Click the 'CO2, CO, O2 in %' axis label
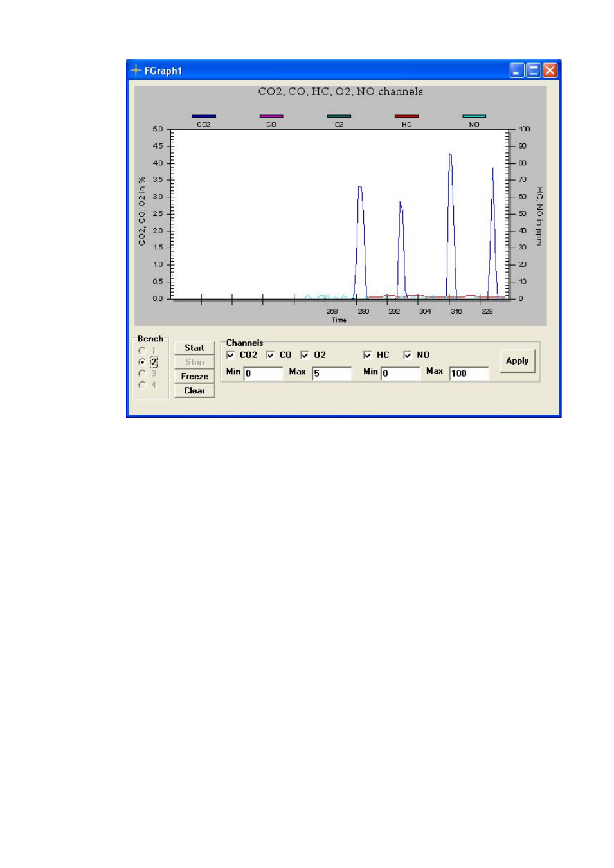The width and height of the screenshot is (614, 868). [141, 212]
